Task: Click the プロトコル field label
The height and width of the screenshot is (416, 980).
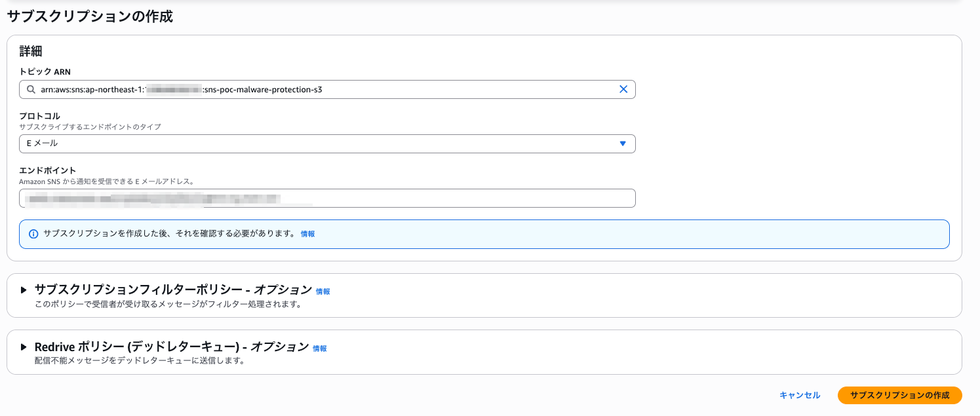Action: [x=39, y=116]
